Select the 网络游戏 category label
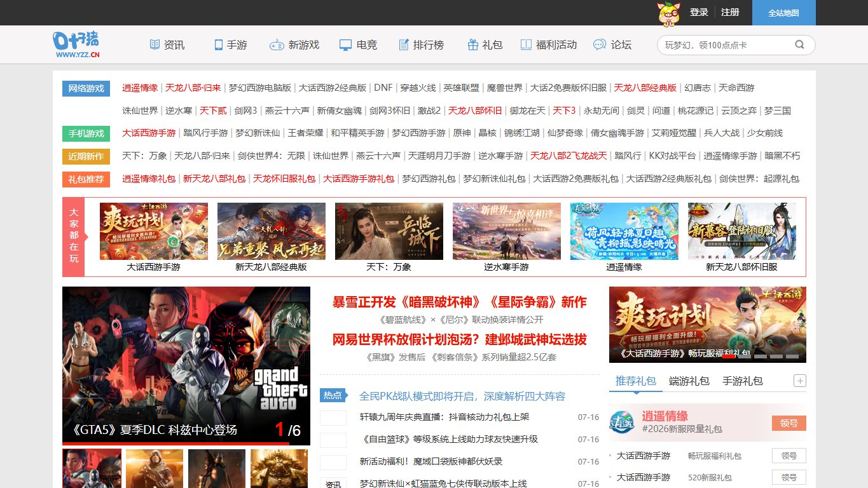Image resolution: width=868 pixels, height=488 pixels. 86,88
